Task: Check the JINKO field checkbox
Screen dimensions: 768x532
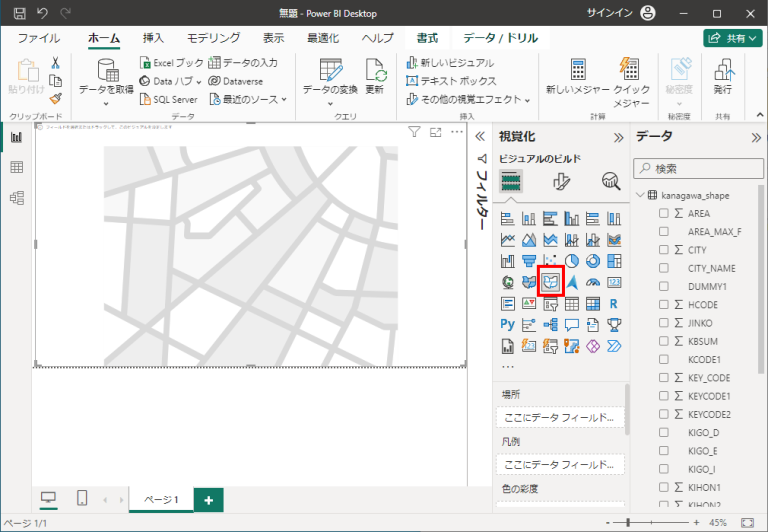Action: point(664,323)
